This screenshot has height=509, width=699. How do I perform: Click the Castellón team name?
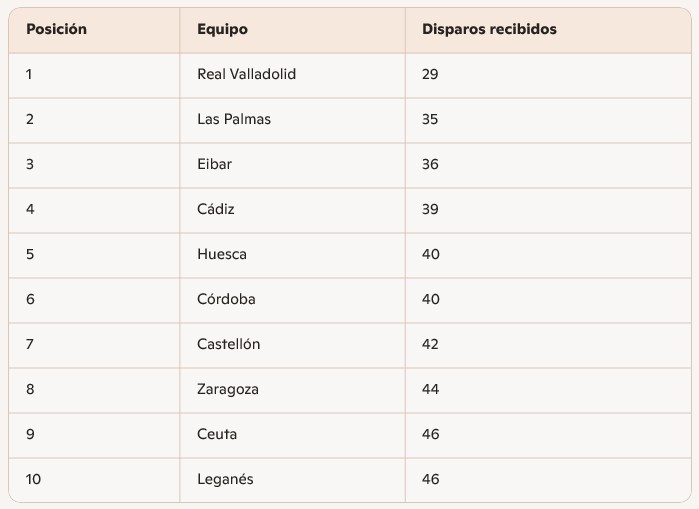[229, 345]
